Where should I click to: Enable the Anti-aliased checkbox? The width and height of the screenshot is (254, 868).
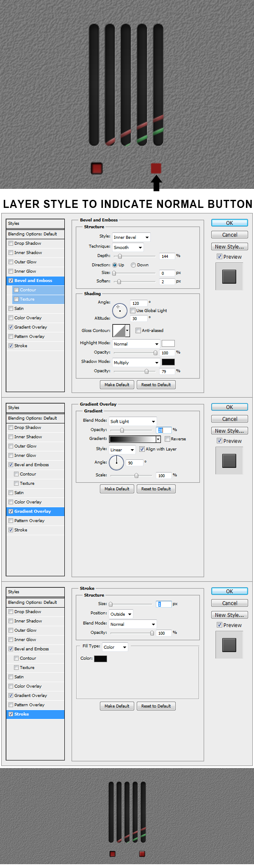tap(138, 331)
